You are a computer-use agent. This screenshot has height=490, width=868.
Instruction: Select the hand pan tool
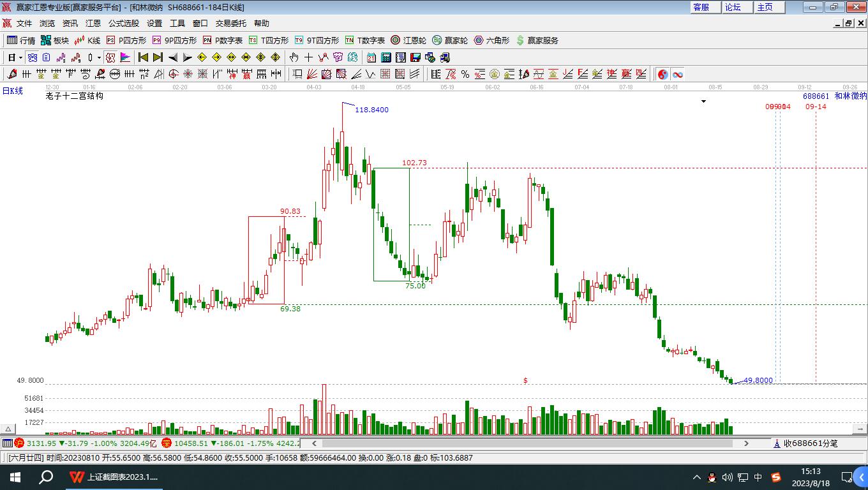coord(294,57)
